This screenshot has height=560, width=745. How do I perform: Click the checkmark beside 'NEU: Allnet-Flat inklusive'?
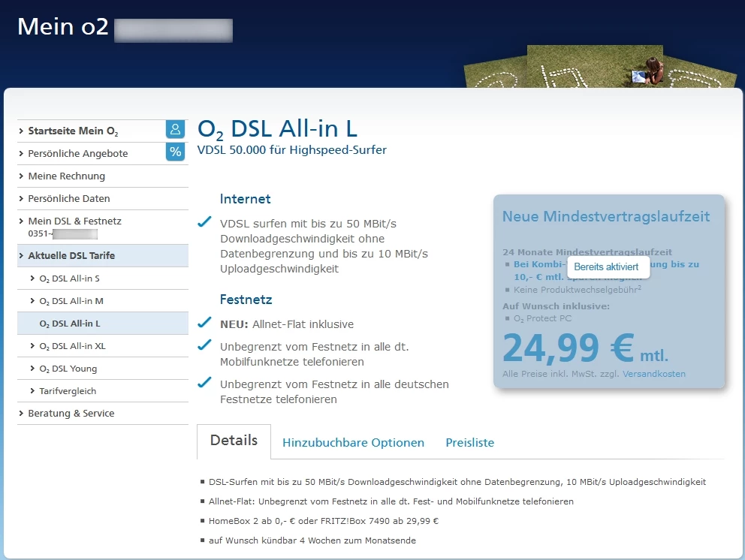tap(204, 323)
